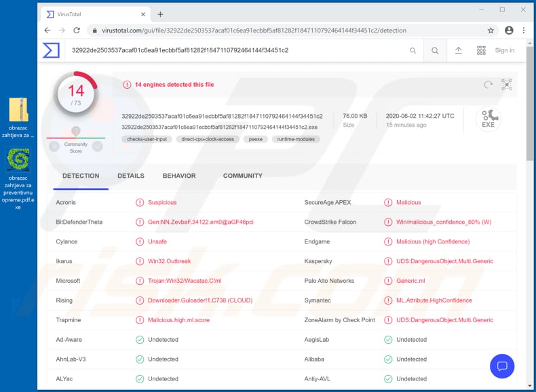
Task: Click Acronis Suspicious warning icon
Action: (x=140, y=203)
